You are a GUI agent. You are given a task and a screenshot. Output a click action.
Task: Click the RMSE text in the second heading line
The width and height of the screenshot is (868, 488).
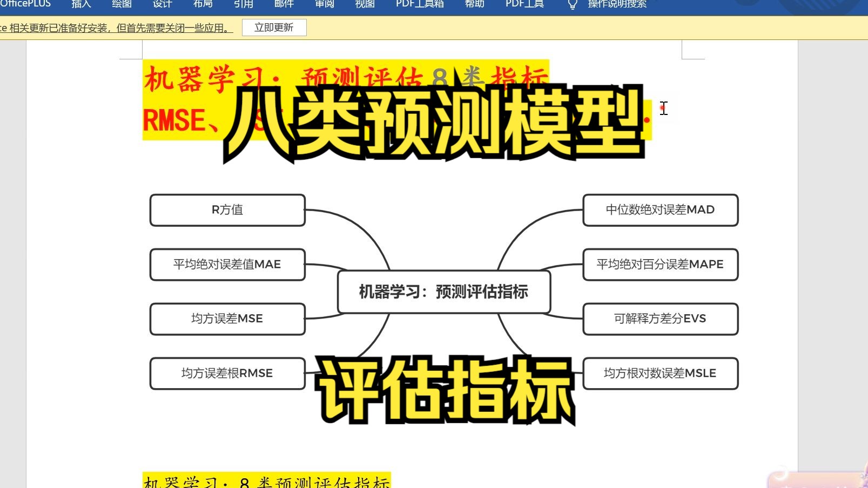click(174, 120)
